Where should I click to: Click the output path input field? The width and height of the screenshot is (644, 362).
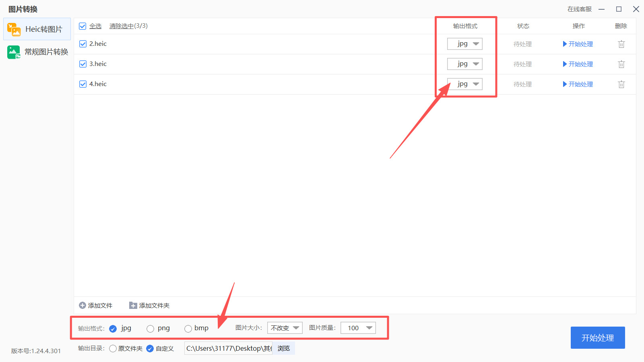(228, 348)
